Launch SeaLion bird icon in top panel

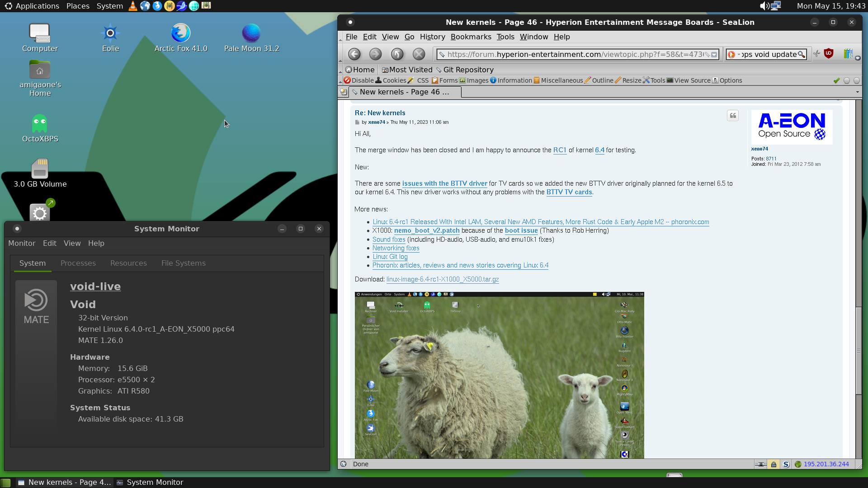tap(182, 6)
